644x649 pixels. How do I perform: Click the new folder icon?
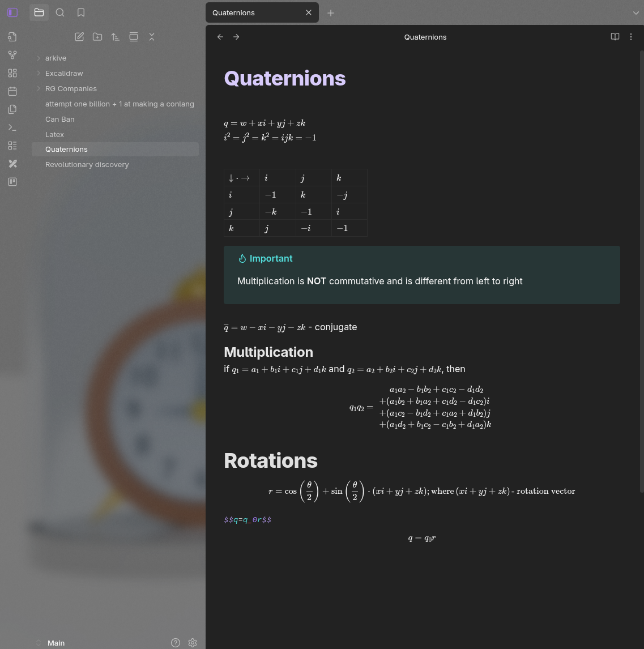pos(97,37)
